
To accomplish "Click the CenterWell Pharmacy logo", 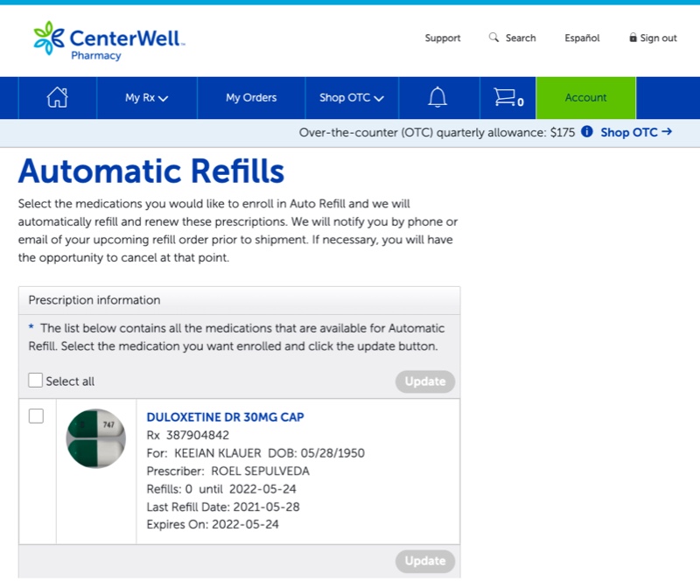I will [x=108, y=40].
